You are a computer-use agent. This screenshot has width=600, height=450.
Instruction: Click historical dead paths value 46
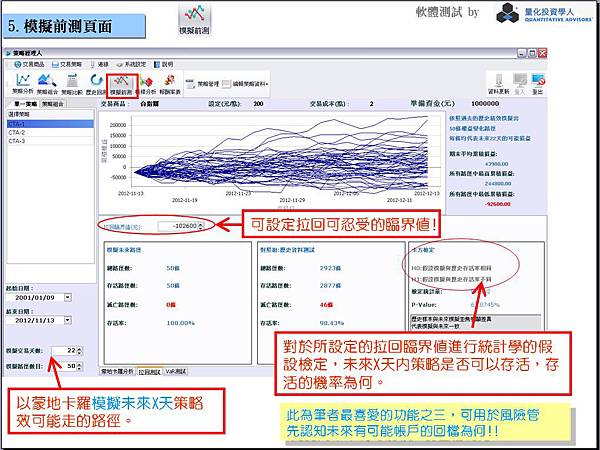[328, 305]
